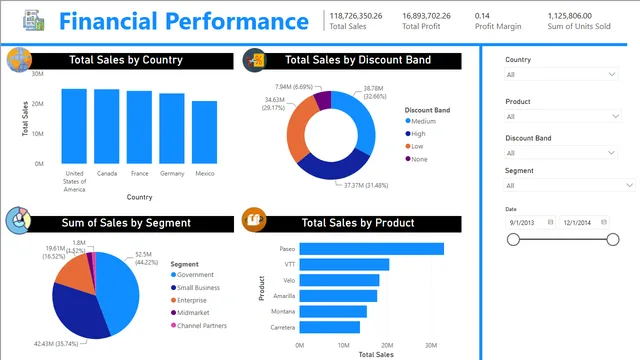Click the product box icon beside Total Sales by Product

point(254,219)
